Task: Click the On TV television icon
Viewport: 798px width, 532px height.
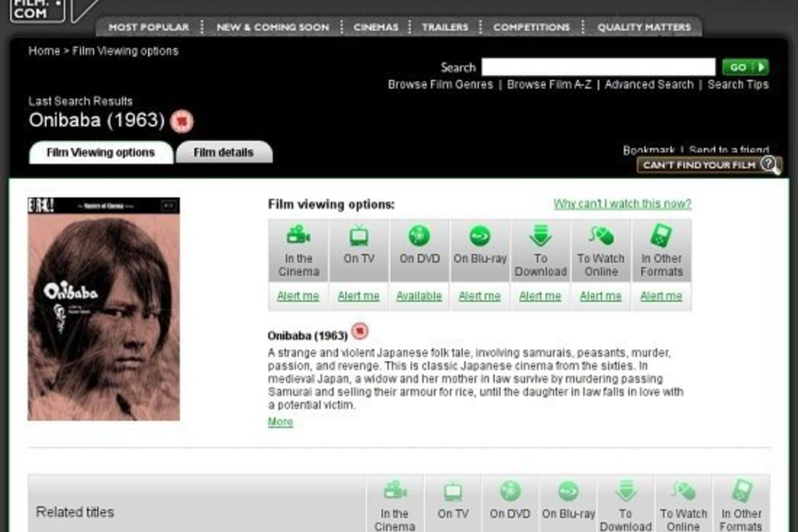Action: click(359, 236)
